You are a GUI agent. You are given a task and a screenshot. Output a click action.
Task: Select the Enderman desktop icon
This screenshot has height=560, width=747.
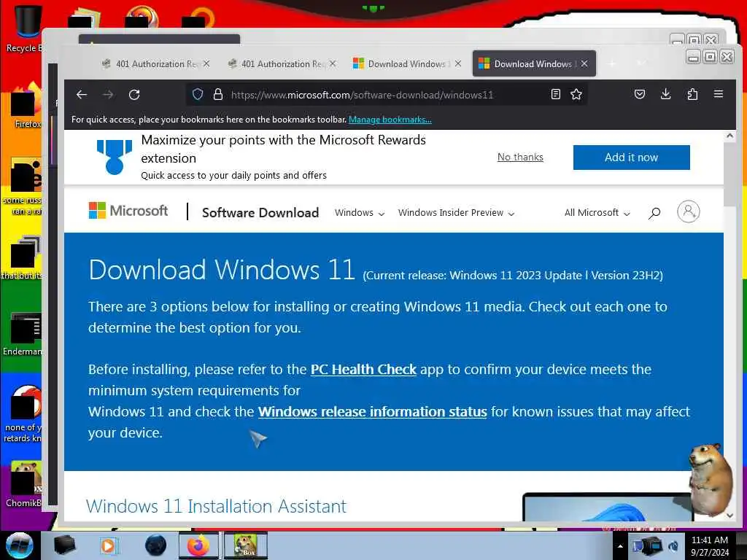tap(23, 334)
